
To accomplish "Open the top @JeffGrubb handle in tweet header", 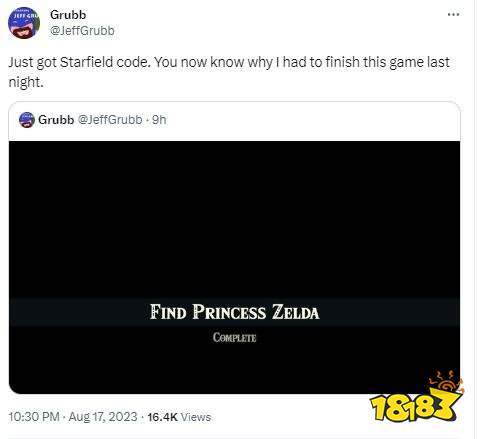I will [x=82, y=31].
